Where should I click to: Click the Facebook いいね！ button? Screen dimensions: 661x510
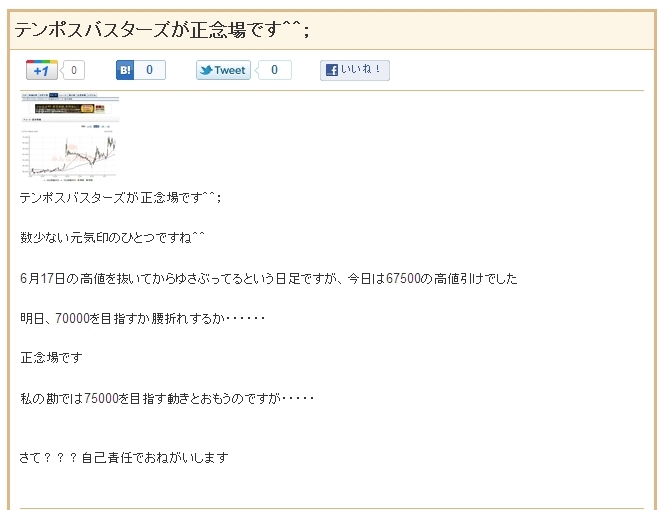(x=355, y=70)
